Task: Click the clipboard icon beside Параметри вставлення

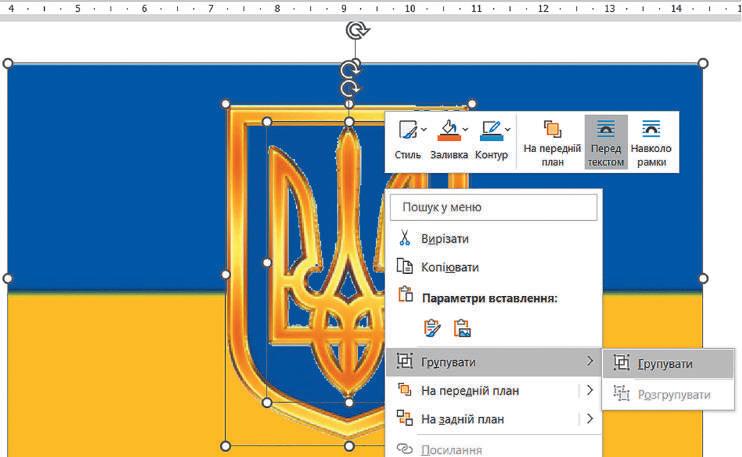Action: point(406,294)
